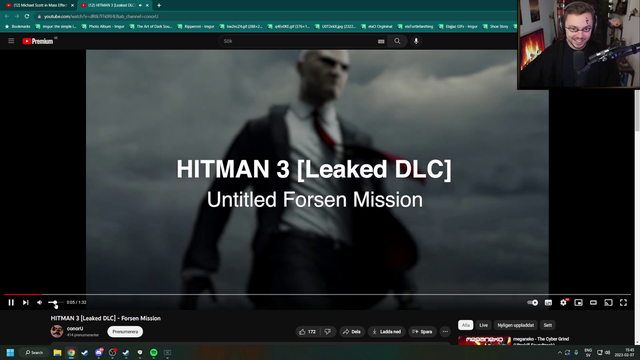Viewport: 640px width, 360px height.
Task: Open the on-screen keyboard in search box
Action: [381, 41]
